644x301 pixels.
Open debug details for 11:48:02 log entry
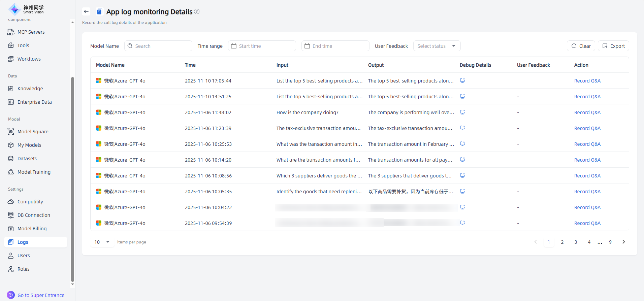[x=462, y=112]
